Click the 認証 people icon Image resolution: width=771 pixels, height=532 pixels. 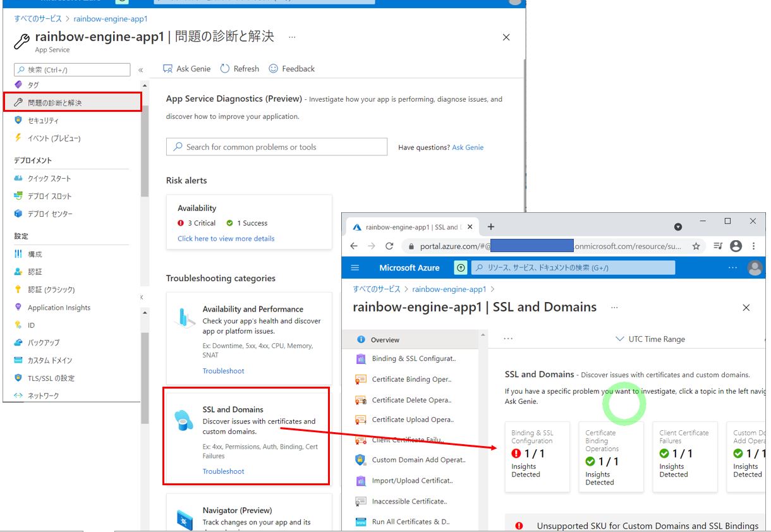point(18,271)
